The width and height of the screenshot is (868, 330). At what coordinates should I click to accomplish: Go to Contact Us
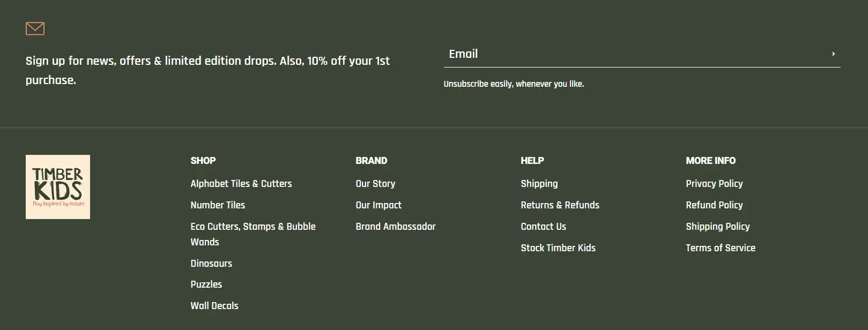point(543,226)
